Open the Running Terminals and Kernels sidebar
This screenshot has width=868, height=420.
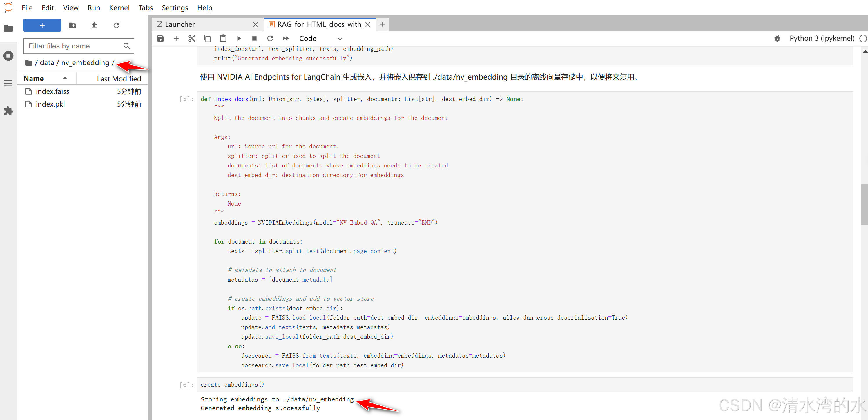click(x=8, y=56)
